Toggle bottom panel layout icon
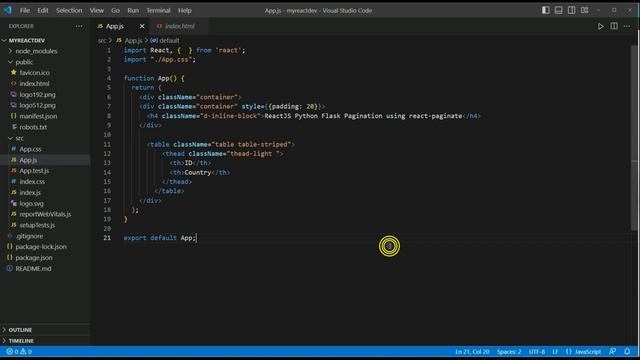Image resolution: width=640 pixels, height=360 pixels. pos(559,10)
